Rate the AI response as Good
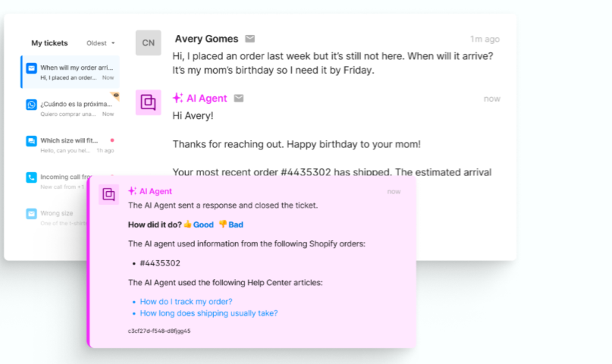 (x=199, y=224)
